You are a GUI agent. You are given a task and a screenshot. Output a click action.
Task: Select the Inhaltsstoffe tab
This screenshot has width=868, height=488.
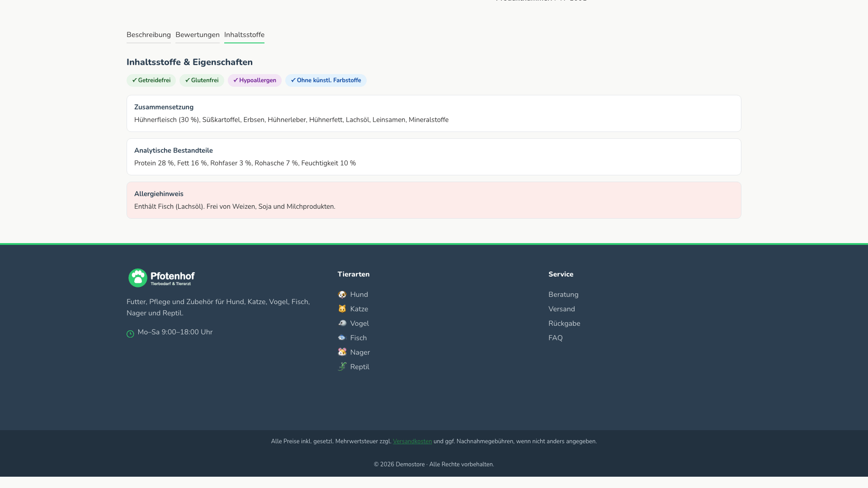pos(244,35)
